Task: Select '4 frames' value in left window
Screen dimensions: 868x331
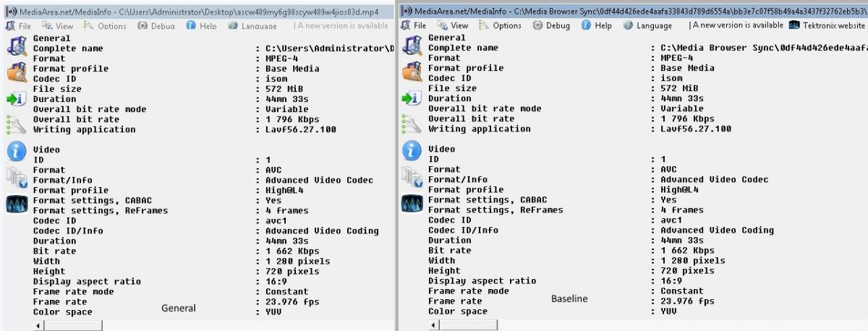Action: pos(286,210)
